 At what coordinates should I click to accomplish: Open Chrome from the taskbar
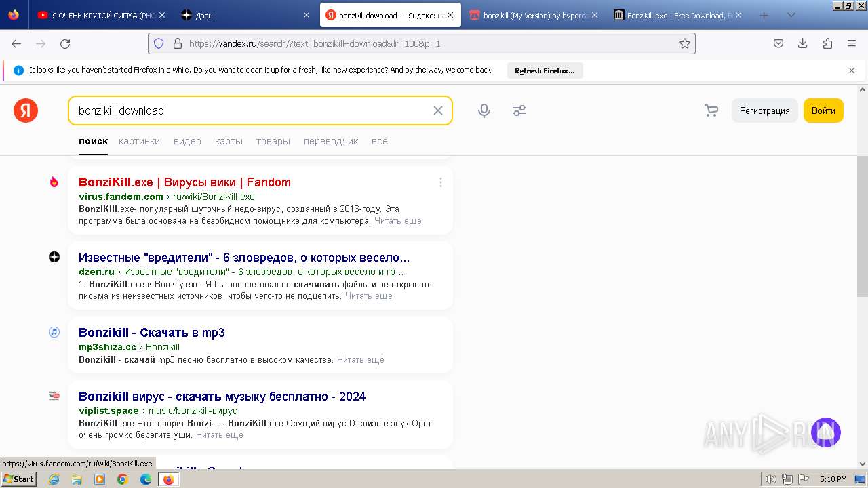(123, 479)
